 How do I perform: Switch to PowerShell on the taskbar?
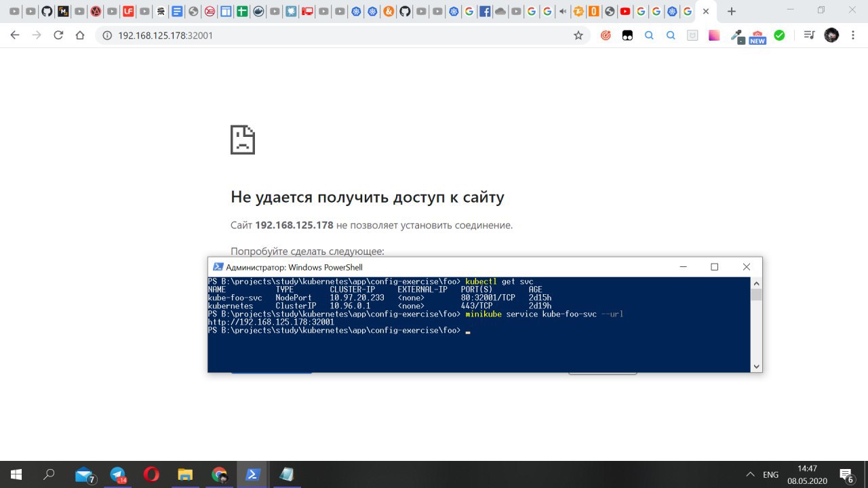click(252, 474)
